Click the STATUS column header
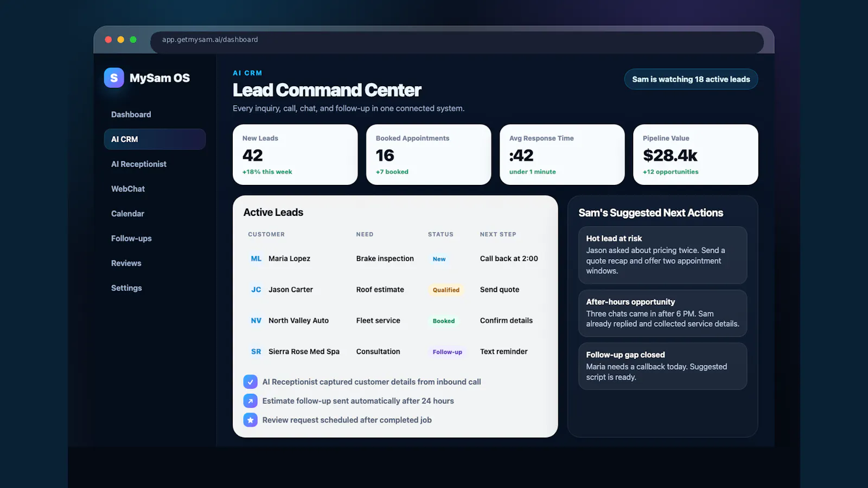The width and height of the screenshot is (868, 488). tap(441, 234)
